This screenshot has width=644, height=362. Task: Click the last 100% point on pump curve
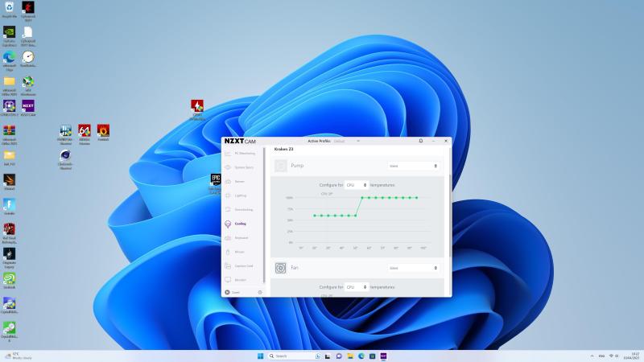click(x=417, y=197)
